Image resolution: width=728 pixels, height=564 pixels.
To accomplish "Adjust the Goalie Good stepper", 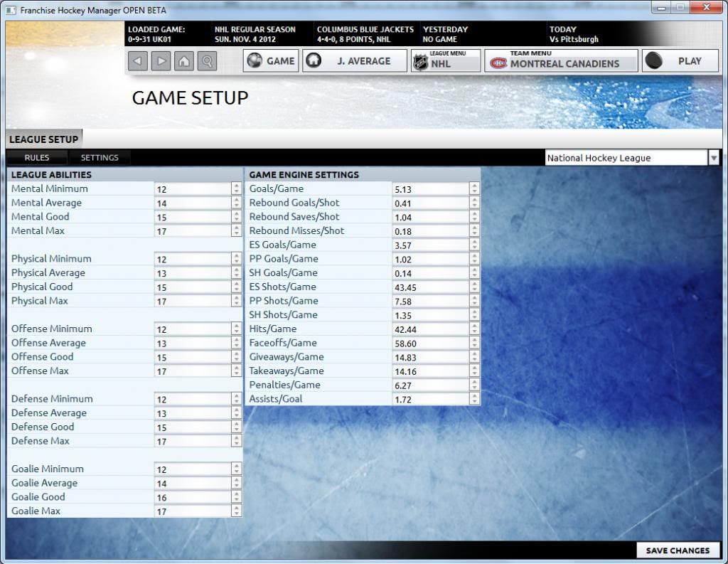I will click(237, 496).
